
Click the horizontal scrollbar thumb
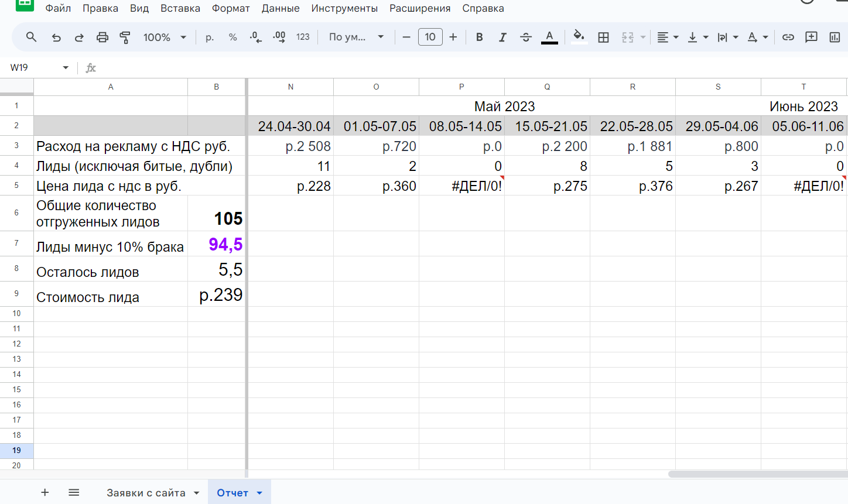pyautogui.click(x=758, y=474)
